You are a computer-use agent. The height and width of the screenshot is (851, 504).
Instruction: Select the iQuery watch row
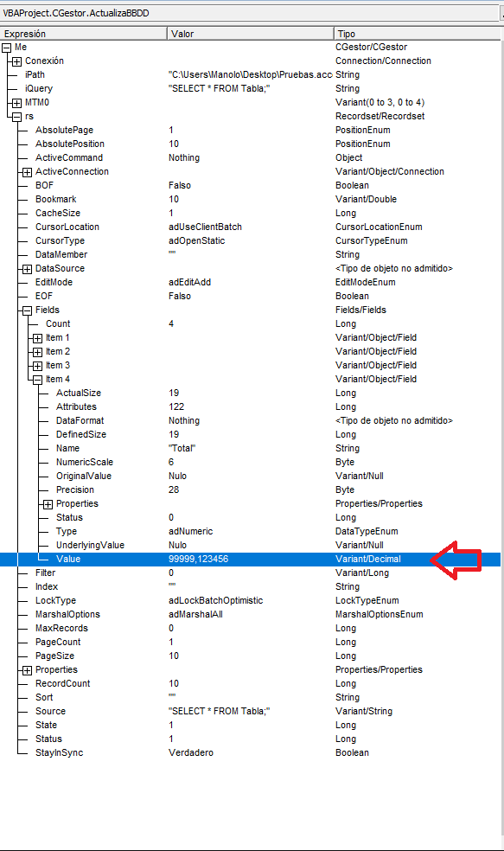click(x=250, y=88)
